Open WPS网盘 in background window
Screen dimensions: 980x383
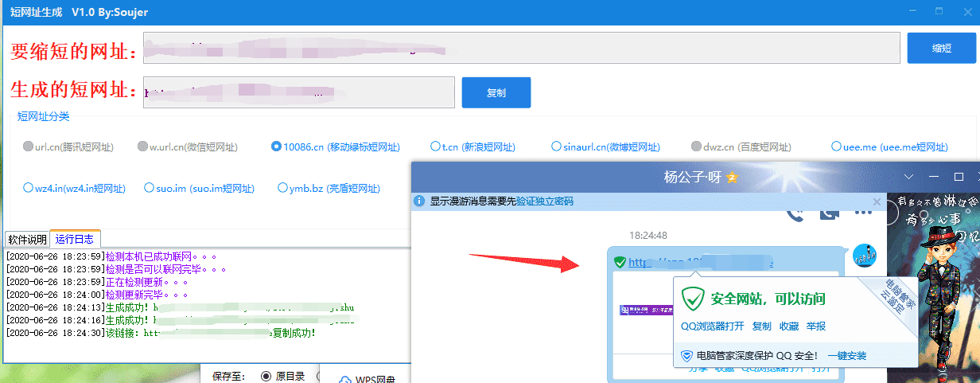click(366, 379)
